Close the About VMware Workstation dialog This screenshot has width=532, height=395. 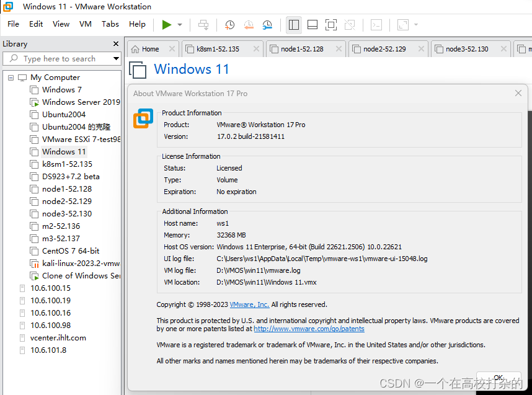point(518,93)
